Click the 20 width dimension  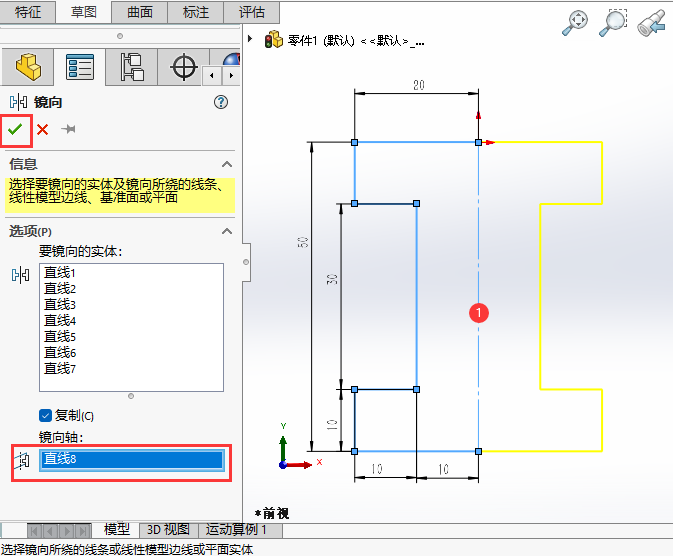[x=419, y=85]
